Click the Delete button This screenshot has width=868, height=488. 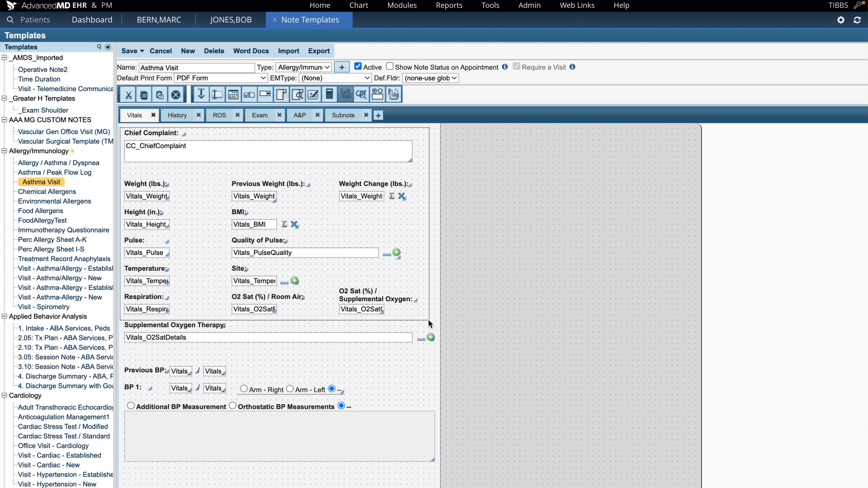coord(214,51)
